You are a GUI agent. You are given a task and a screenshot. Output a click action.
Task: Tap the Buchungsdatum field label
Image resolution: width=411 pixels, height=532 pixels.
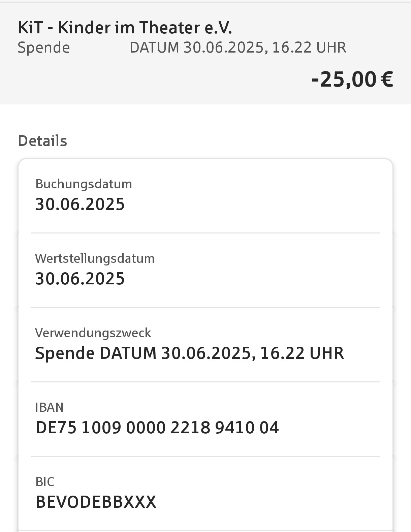[x=84, y=184]
